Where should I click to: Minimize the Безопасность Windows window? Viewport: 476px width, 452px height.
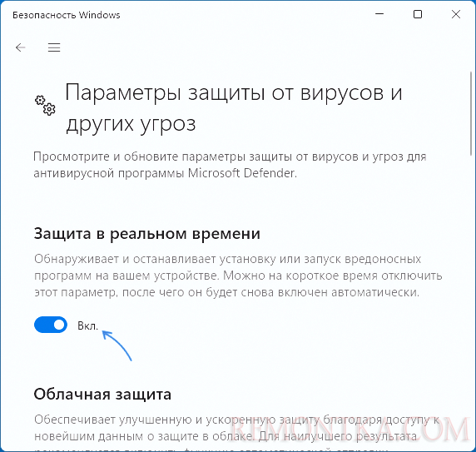click(379, 14)
